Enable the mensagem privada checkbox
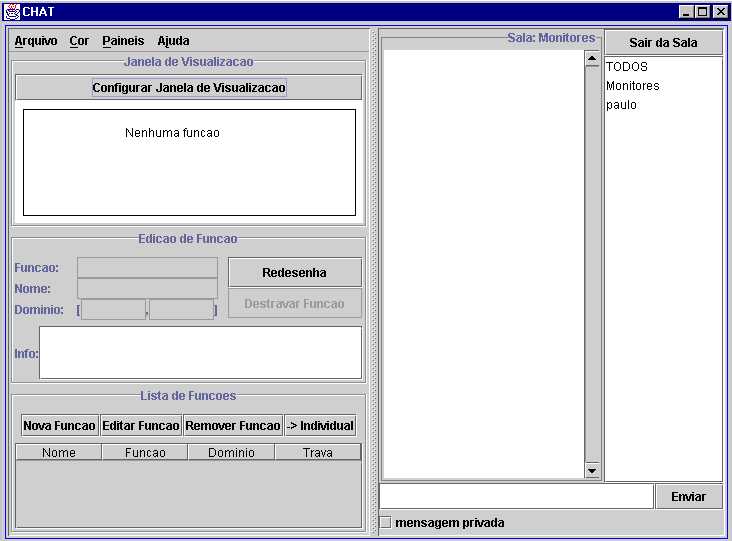732x541 pixels. pos(386,522)
